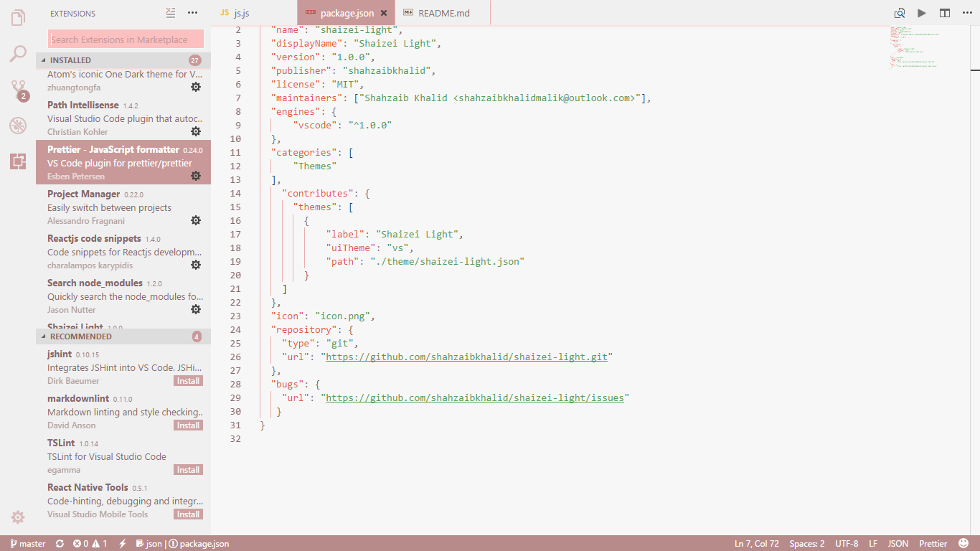Send feedback using the smiley icon

click(963, 544)
